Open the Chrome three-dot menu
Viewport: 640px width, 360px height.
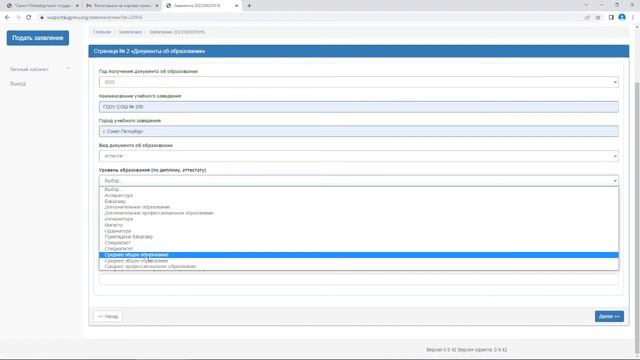point(633,18)
